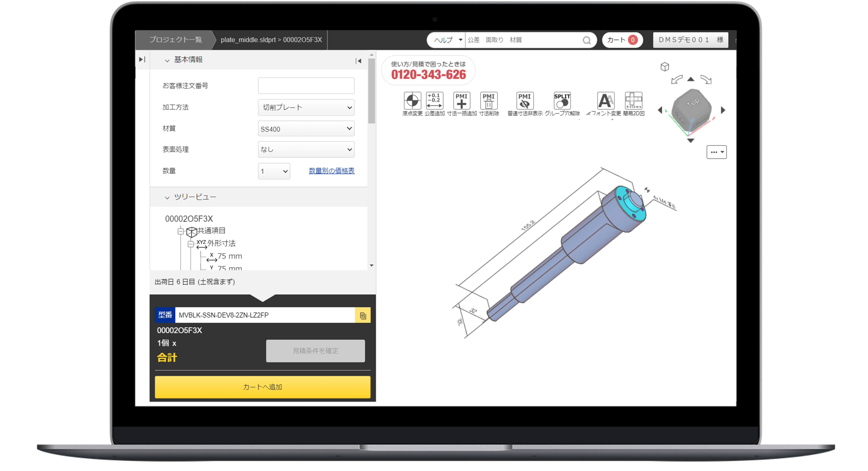Click the フォント変更 font icon
The height and width of the screenshot is (471, 868).
coord(606,101)
